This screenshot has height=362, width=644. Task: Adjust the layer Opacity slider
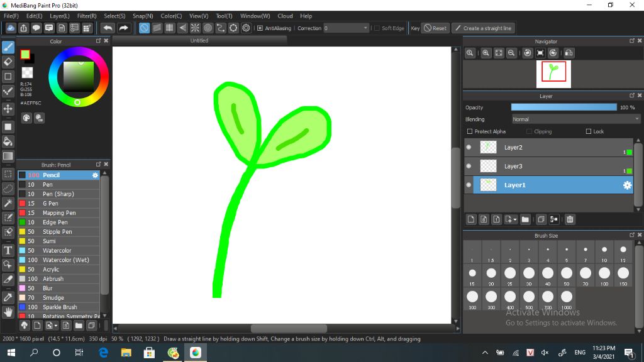point(564,107)
